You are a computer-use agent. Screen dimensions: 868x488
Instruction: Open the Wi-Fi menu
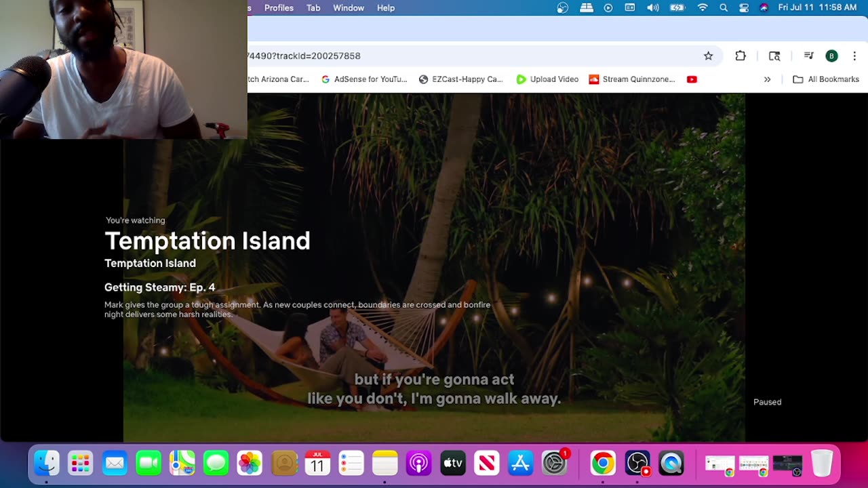[x=703, y=8]
